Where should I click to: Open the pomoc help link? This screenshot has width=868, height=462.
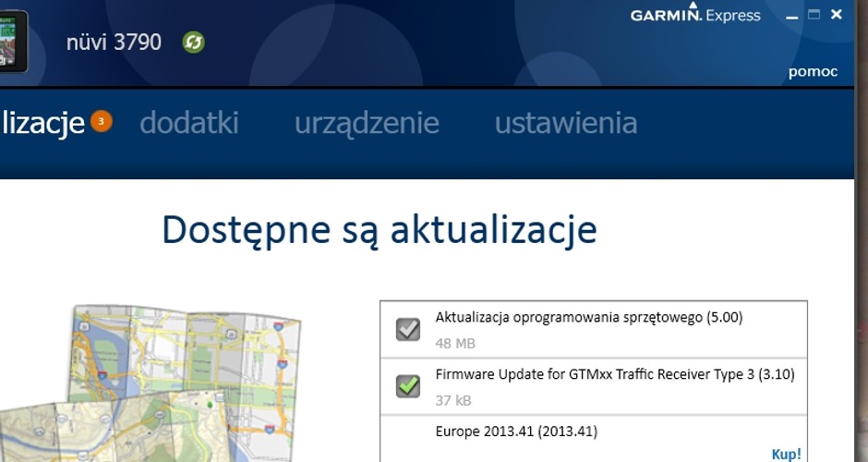coord(813,72)
